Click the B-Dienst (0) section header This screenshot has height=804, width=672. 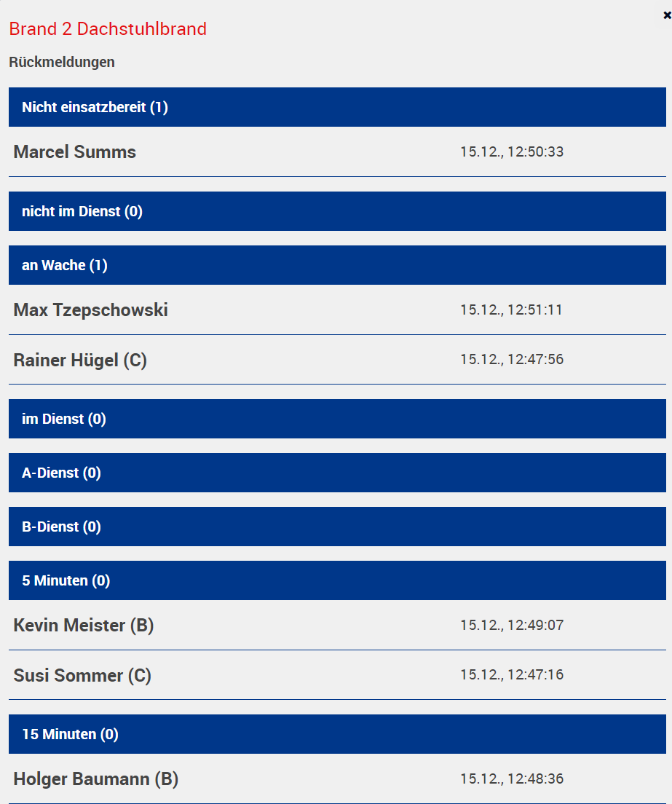337,527
